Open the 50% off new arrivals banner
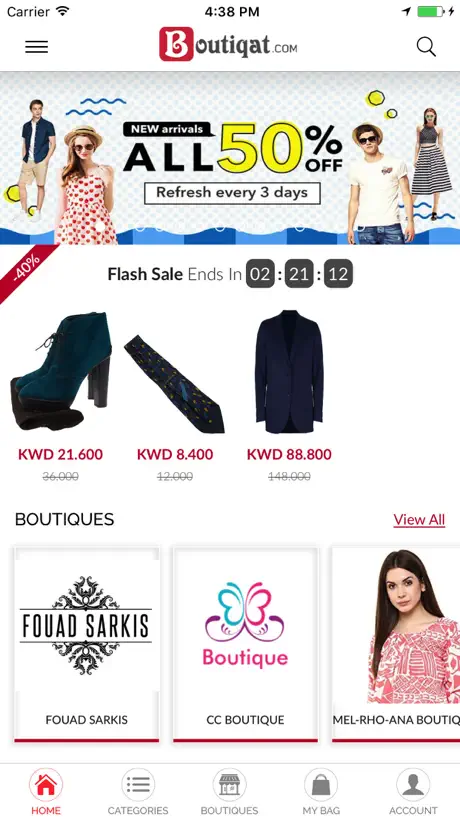The image size is (460, 818). (x=230, y=158)
